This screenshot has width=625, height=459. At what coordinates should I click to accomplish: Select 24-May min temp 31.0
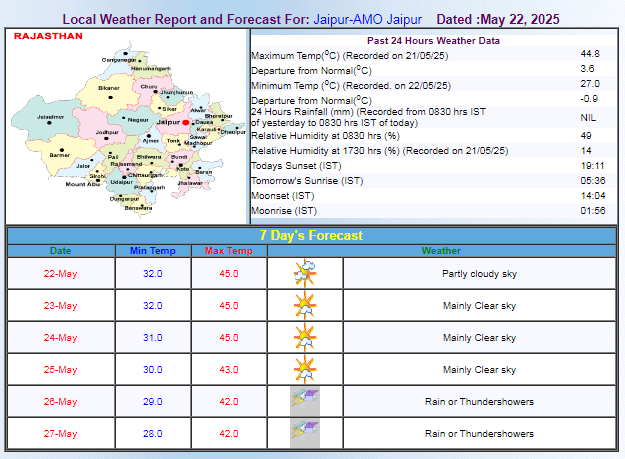point(153,337)
